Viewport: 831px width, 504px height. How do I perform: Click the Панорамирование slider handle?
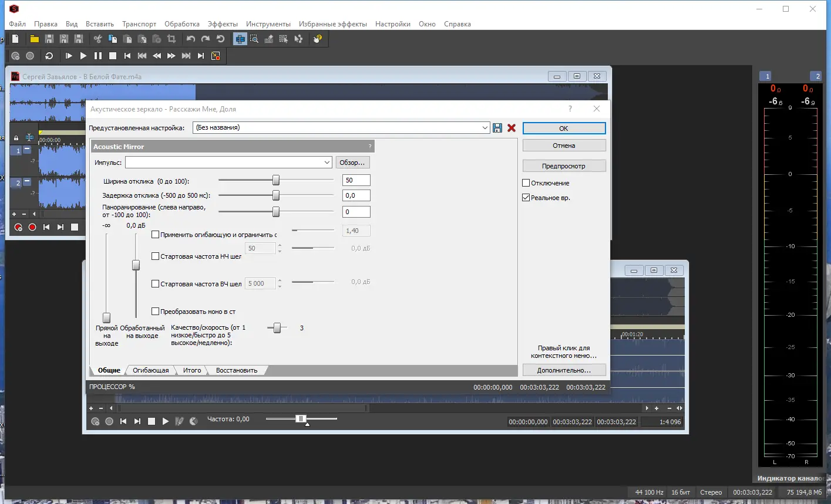coord(276,211)
